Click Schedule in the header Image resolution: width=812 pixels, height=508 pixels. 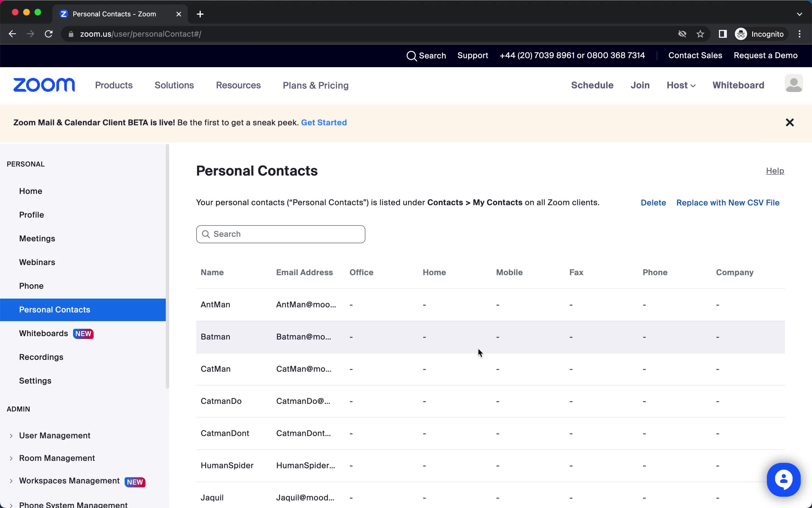coord(592,85)
